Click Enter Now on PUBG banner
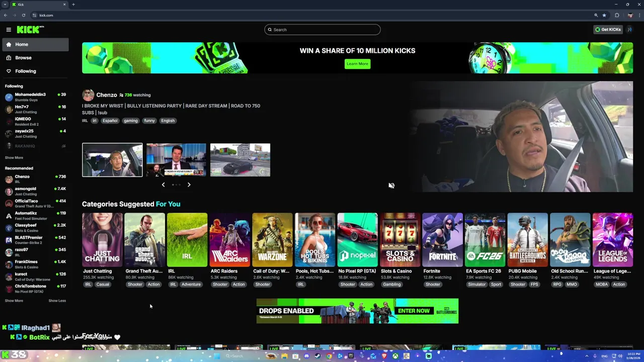The image size is (644, 362). (x=414, y=311)
